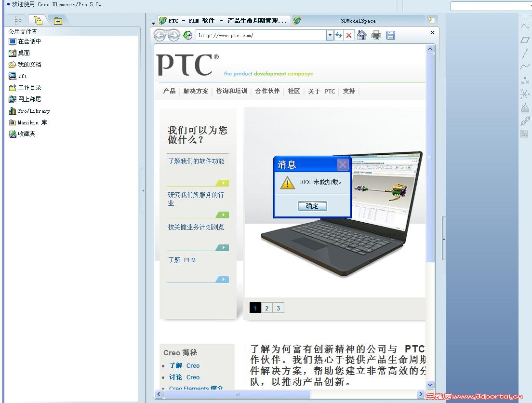Click the 了解 PLM link
This screenshot has width=532, height=403.
pyautogui.click(x=182, y=260)
